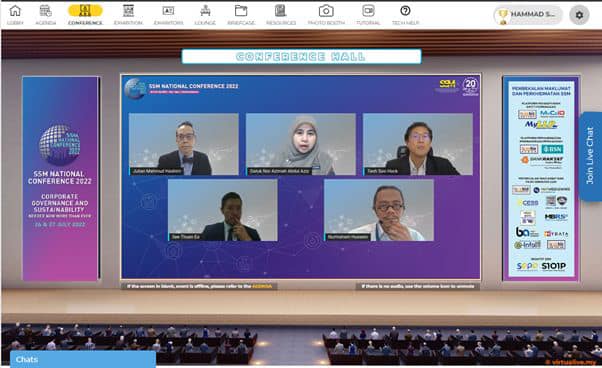Open the SSM National Conference 2022 banner

coord(61,178)
